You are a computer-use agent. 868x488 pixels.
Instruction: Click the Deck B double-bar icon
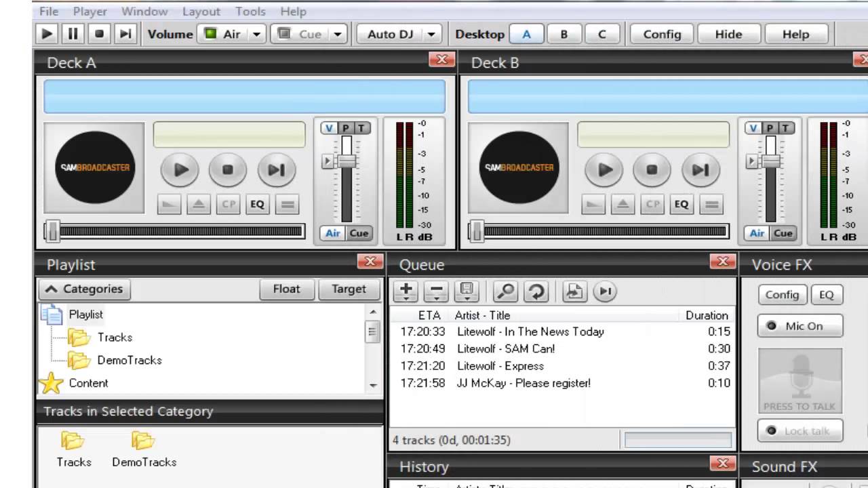pyautogui.click(x=711, y=204)
